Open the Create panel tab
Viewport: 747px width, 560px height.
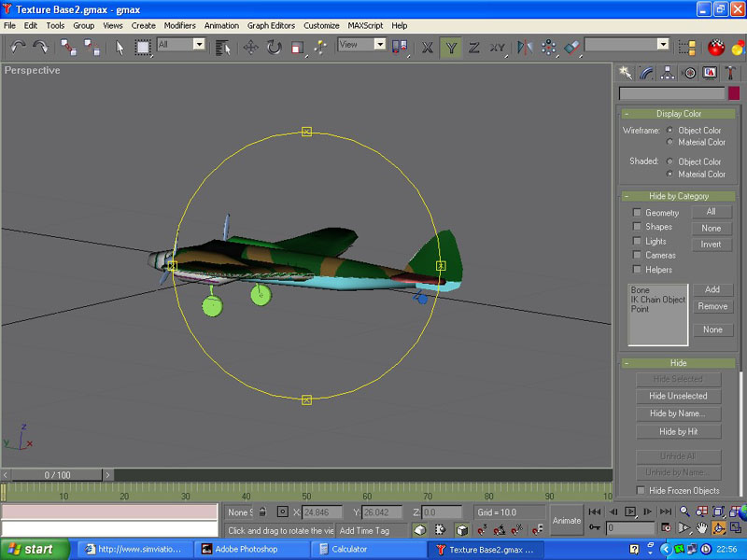627,72
